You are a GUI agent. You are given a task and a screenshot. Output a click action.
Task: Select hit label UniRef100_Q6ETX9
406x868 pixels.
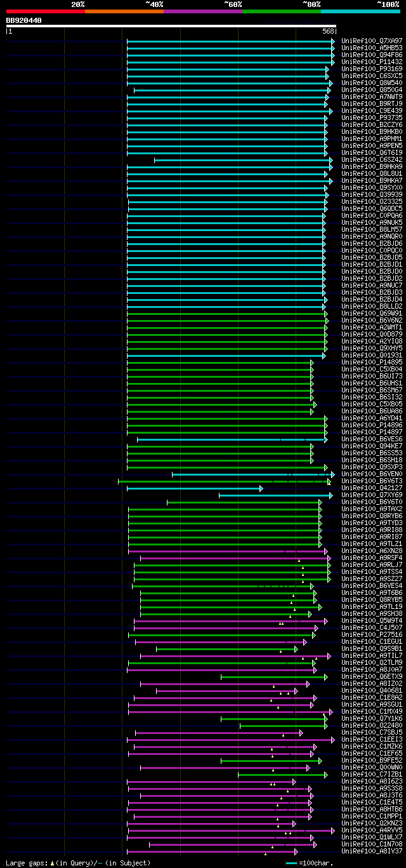(x=372, y=676)
